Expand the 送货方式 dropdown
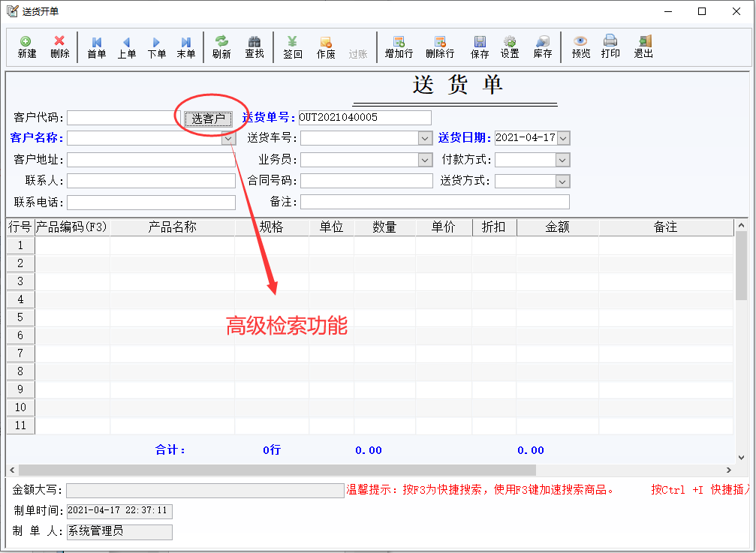The image size is (756, 553). (x=562, y=181)
